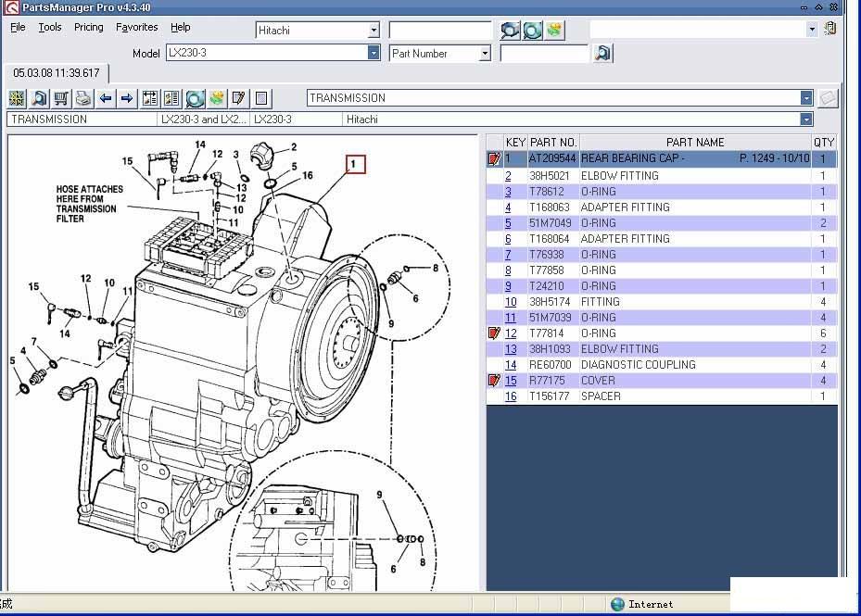Image resolution: width=861 pixels, height=616 pixels.
Task: Click the PART NAME column header
Action: point(695,143)
